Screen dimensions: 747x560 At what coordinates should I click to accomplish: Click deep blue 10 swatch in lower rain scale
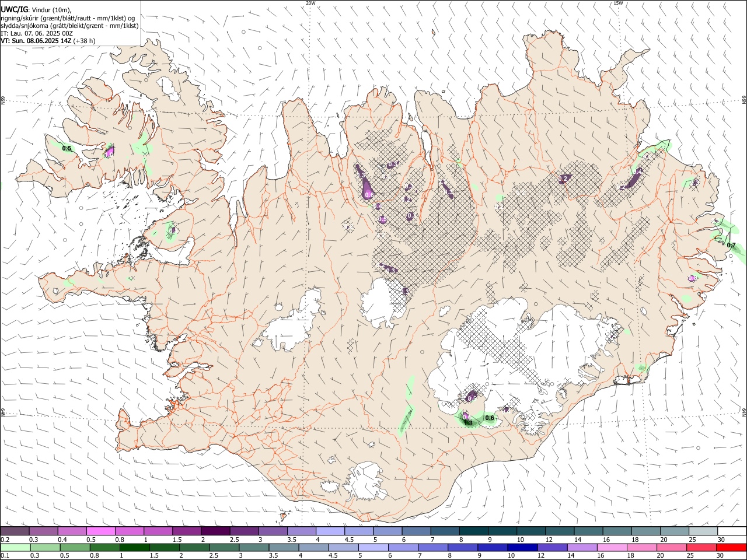point(522,548)
